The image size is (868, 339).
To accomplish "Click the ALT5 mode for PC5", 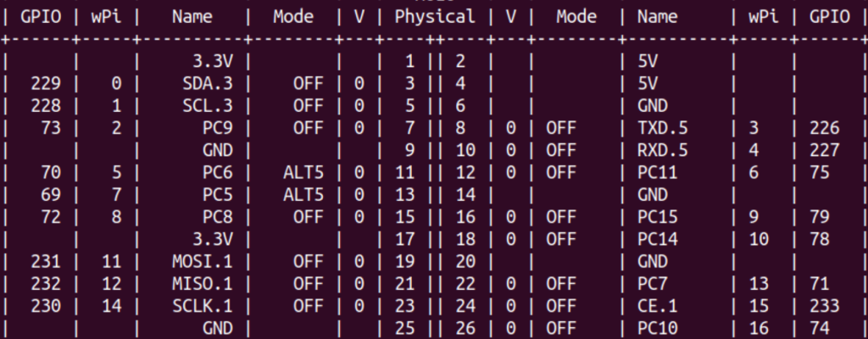I will [303, 194].
